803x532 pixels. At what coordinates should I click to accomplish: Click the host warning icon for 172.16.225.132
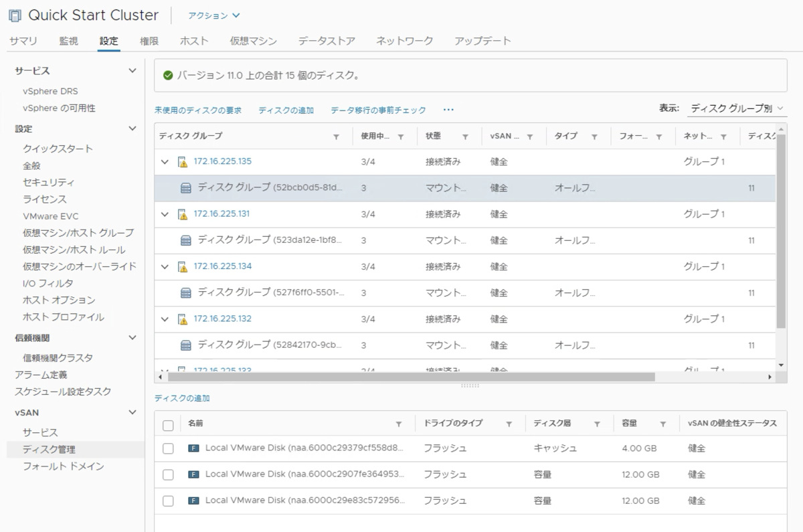click(182, 319)
